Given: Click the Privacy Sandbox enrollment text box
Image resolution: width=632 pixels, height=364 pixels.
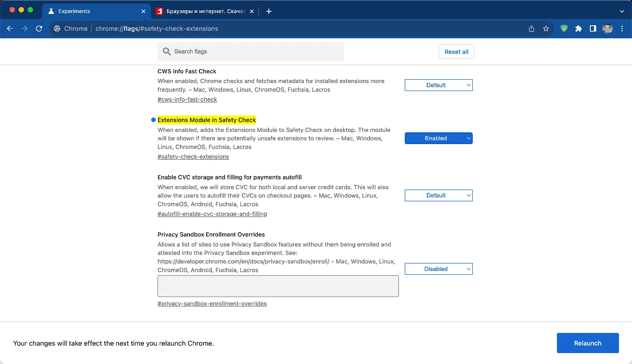Looking at the screenshot, I should (278, 286).
